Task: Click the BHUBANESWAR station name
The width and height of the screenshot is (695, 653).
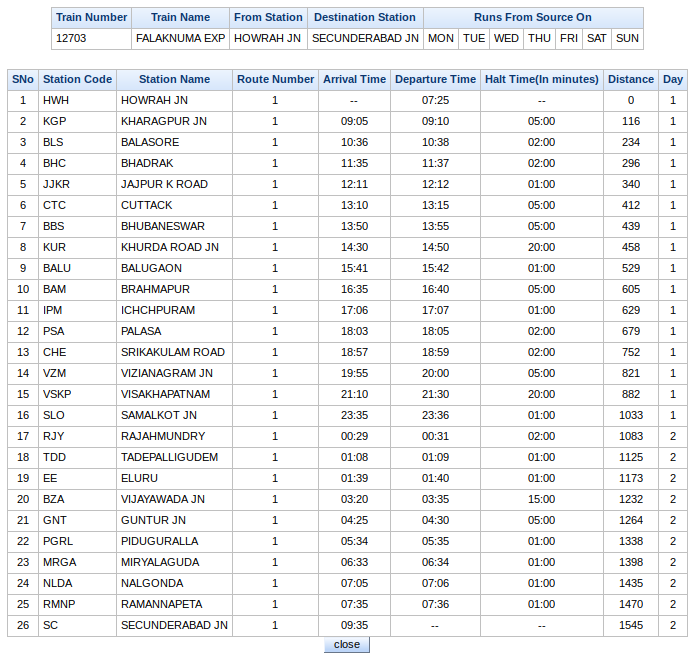Action: (163, 227)
